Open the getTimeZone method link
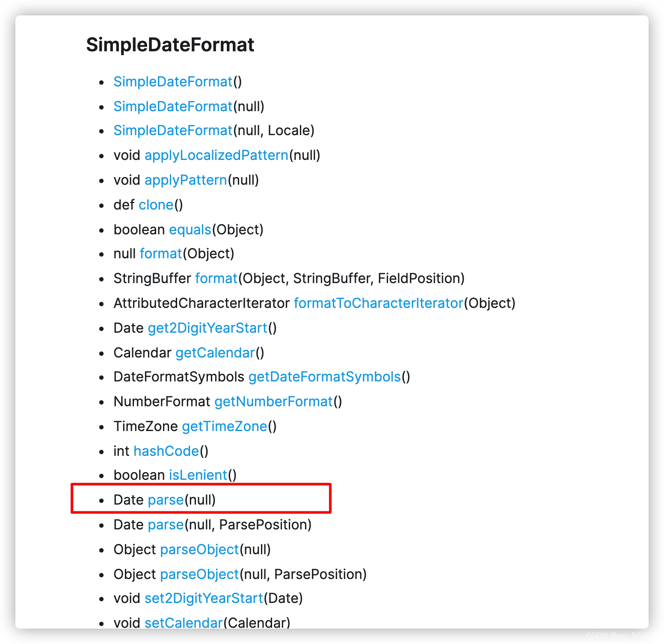This screenshot has height=644, width=664. [x=225, y=426]
